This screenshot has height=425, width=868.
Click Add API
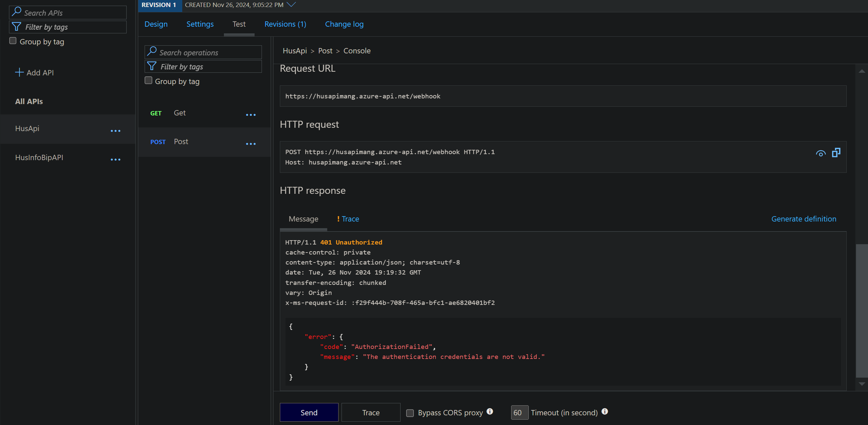point(34,72)
